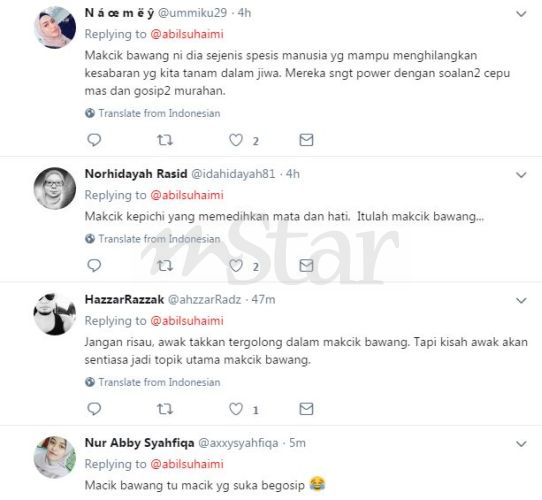The width and height of the screenshot is (542, 500).
Task: Like the tweet by ummiku29
Action: click(236, 140)
